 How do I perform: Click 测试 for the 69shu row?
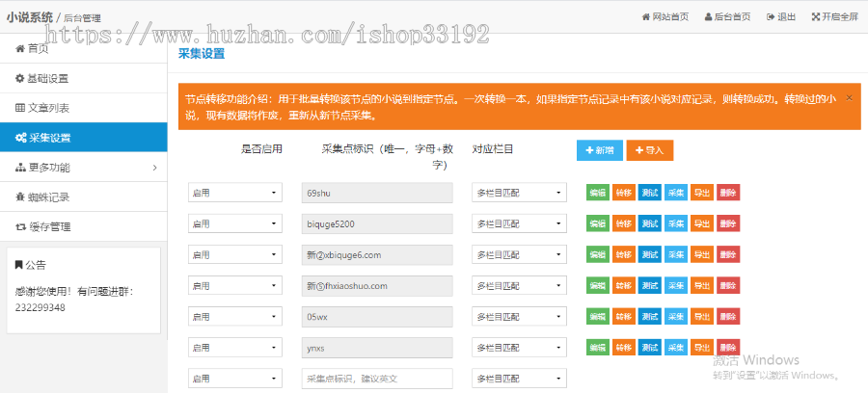pos(650,193)
